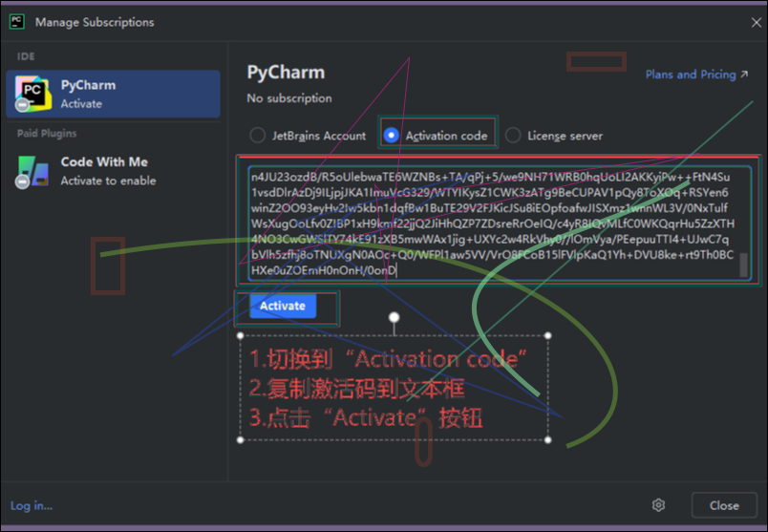Select the Code With Me plugin icon
This screenshot has height=532, width=768.
point(32,172)
